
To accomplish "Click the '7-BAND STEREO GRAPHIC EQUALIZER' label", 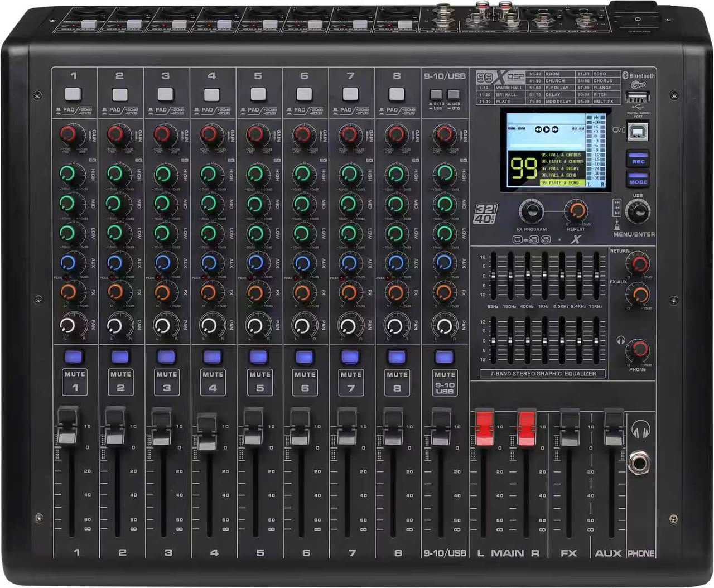I will click(x=542, y=374).
